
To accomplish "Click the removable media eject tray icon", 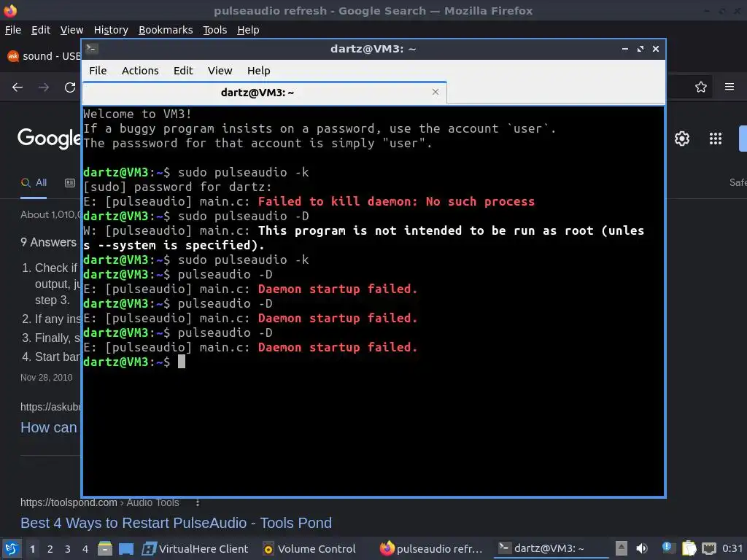I will click(x=621, y=548).
